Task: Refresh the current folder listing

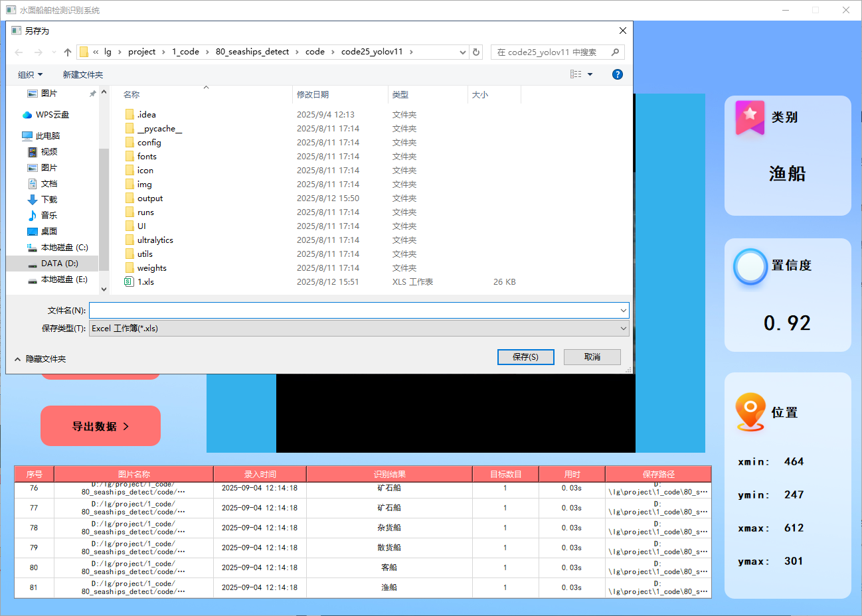Action: tap(476, 52)
